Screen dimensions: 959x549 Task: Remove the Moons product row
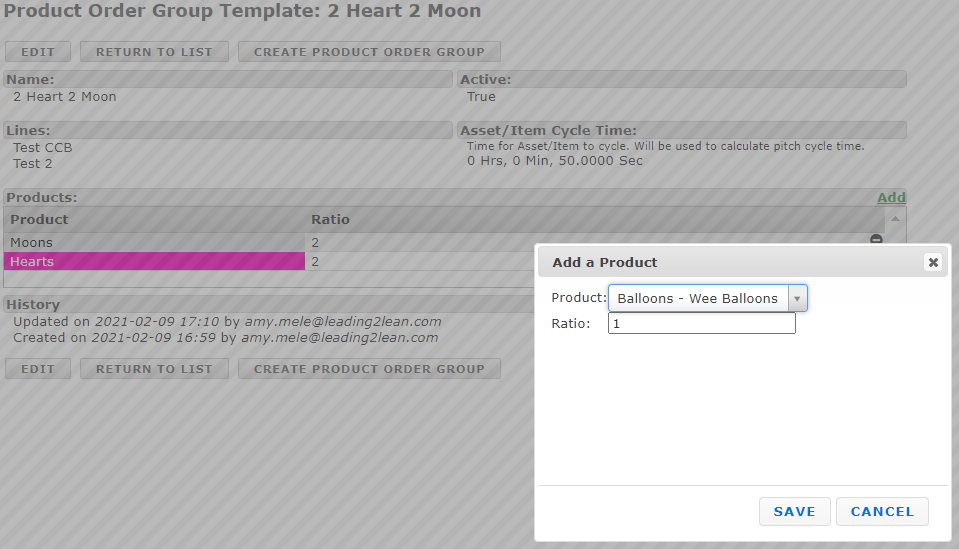pyautogui.click(x=876, y=240)
